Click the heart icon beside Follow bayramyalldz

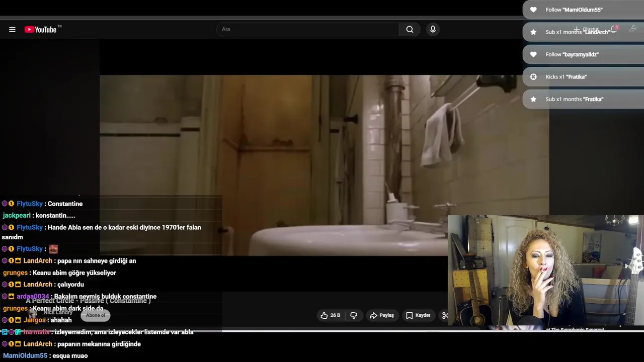click(x=533, y=54)
